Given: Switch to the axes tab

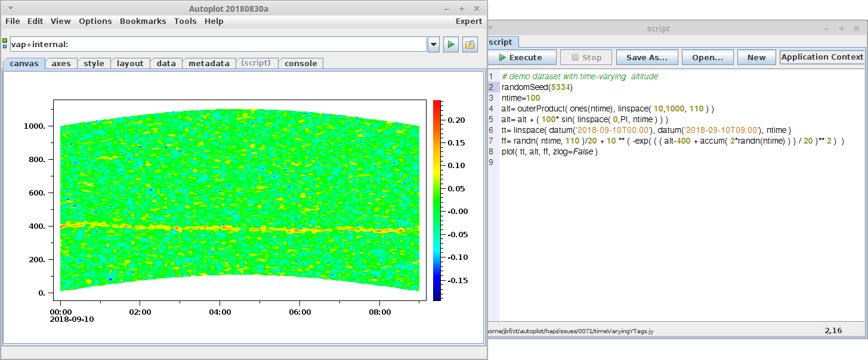Looking at the screenshot, I should (61, 63).
